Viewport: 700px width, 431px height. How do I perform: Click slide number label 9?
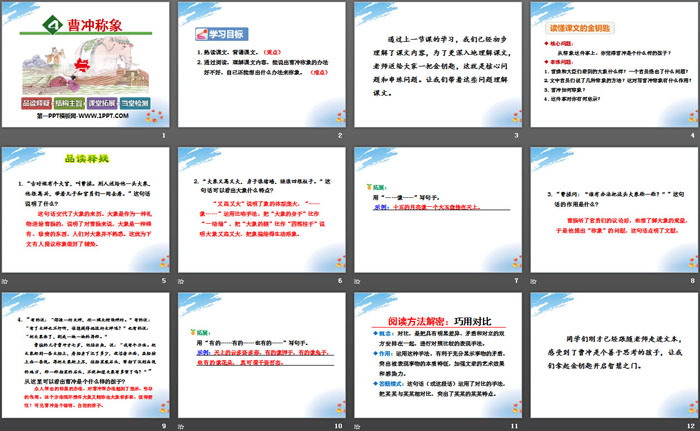point(164,426)
